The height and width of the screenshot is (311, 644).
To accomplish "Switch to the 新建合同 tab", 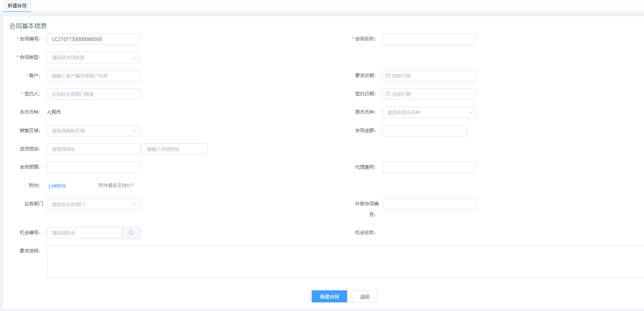I will tap(17, 6).
